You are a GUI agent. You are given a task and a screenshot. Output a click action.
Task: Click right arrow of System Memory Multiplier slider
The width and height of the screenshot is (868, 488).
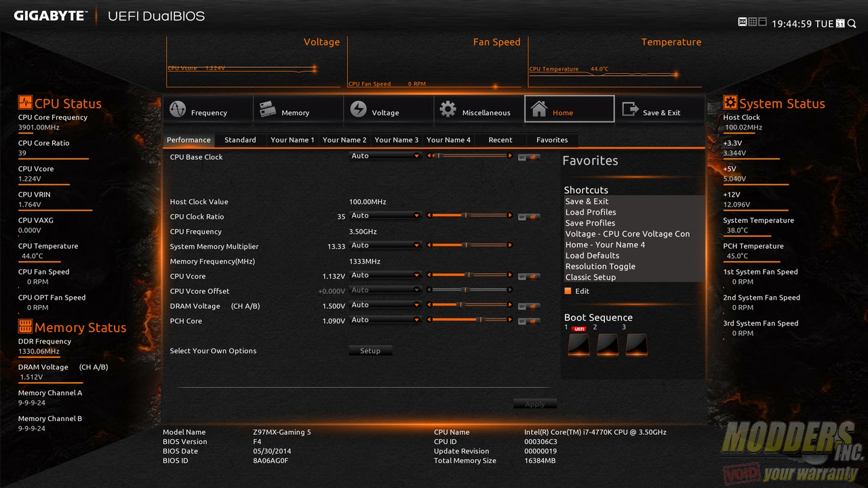point(511,245)
